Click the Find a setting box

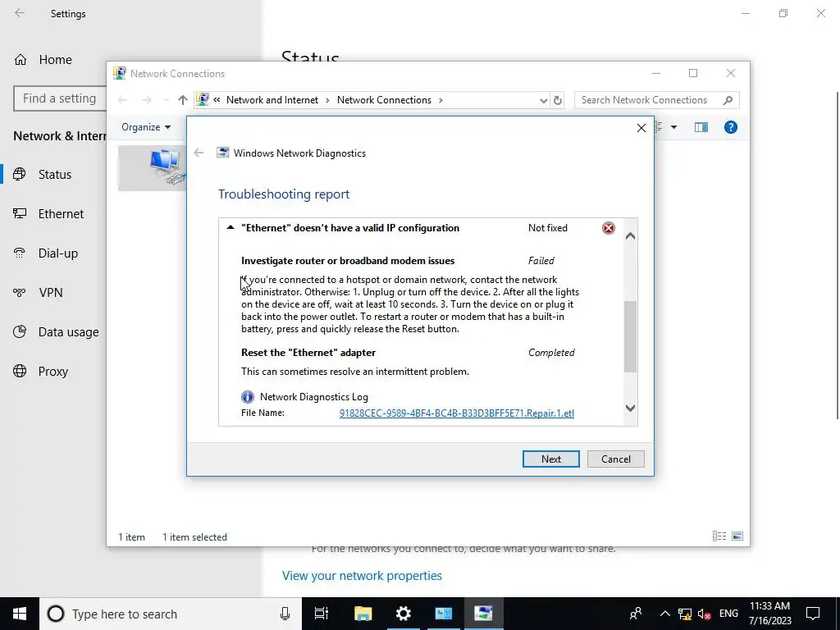(60, 98)
